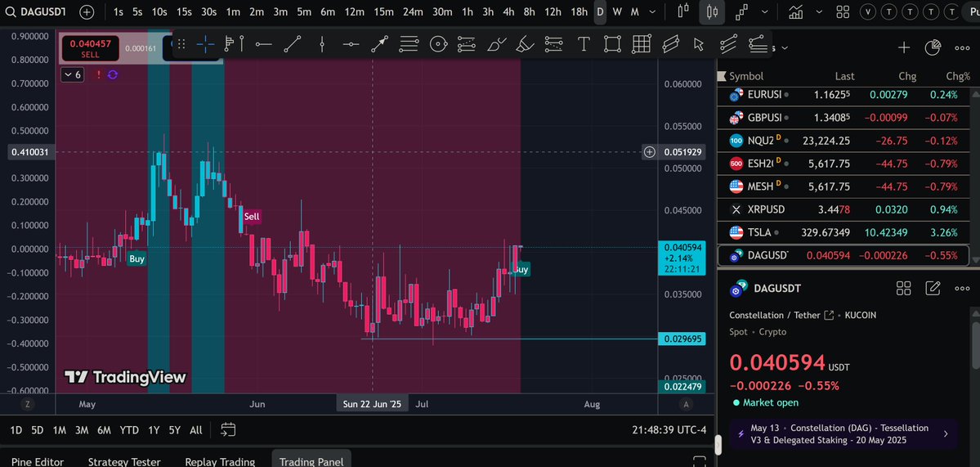Open the DAGUSDT details grid icon
The image size is (980, 467).
[904, 288]
